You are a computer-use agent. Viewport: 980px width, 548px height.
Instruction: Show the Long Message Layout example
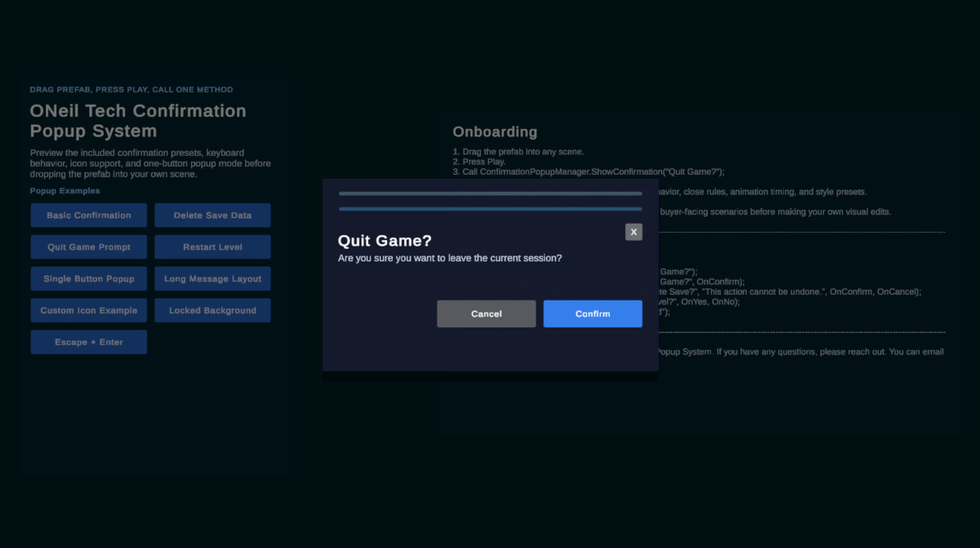(212, 278)
